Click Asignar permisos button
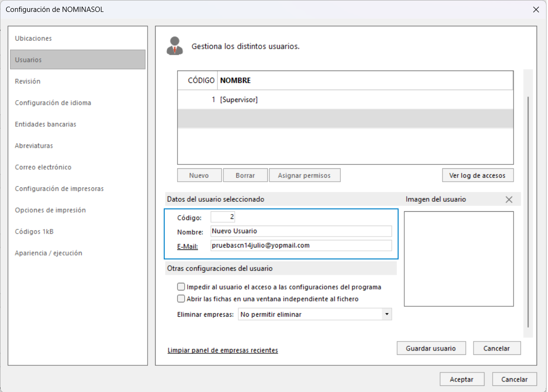Image resolution: width=548 pixels, height=392 pixels. 305,175
